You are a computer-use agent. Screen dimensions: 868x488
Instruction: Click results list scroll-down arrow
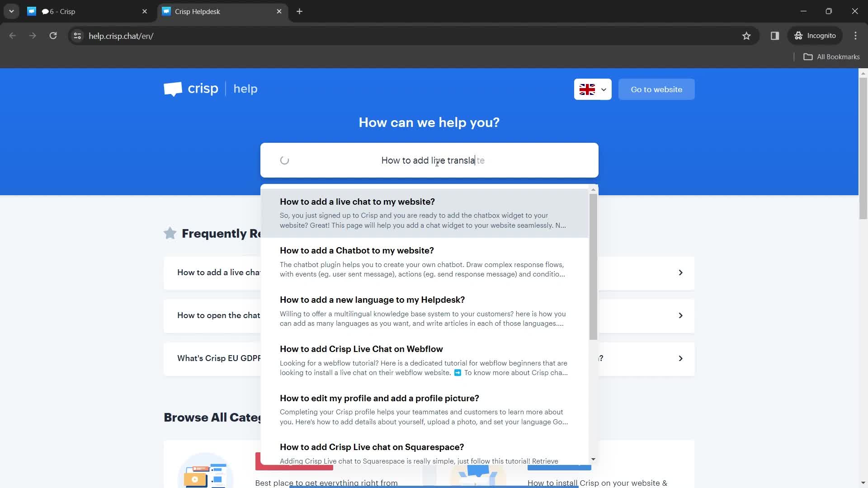pos(593,460)
